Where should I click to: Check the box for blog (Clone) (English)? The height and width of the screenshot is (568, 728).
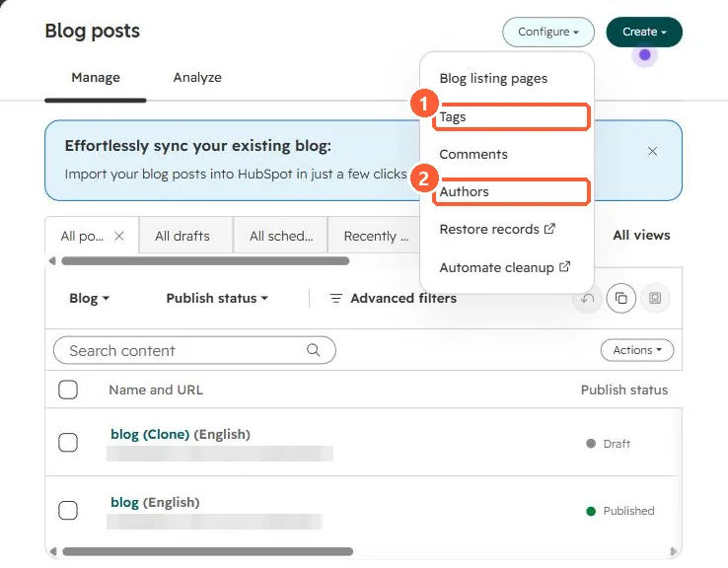click(x=68, y=443)
